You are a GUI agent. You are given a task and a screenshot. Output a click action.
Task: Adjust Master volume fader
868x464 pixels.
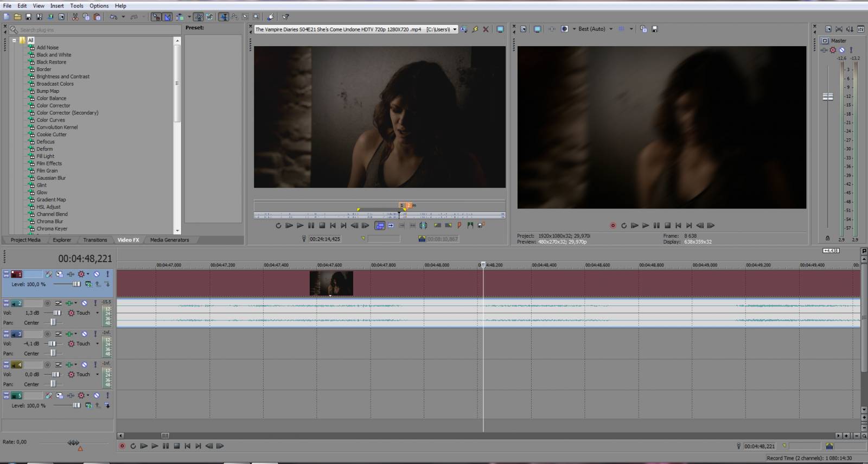pos(828,97)
